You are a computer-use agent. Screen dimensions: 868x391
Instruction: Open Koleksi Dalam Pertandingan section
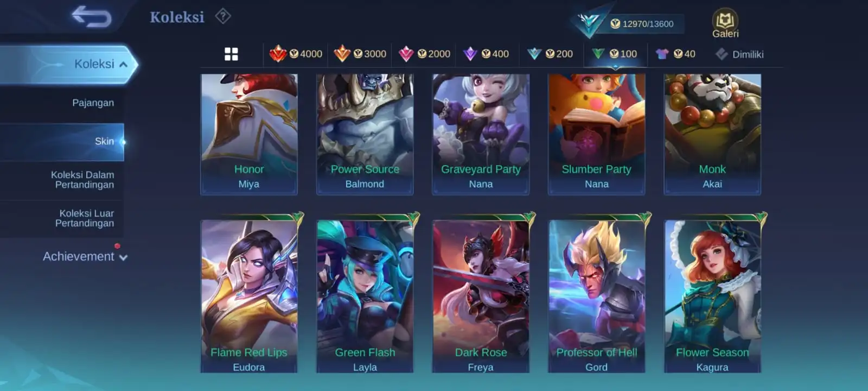[x=82, y=180]
